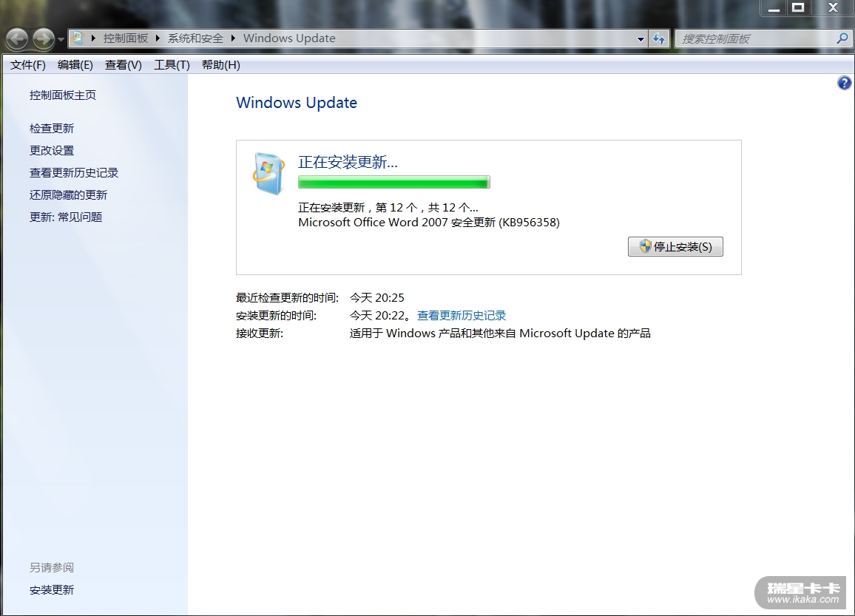The width and height of the screenshot is (855, 616).
Task: Click the Control Panel icon in address bar
Action: point(78,38)
